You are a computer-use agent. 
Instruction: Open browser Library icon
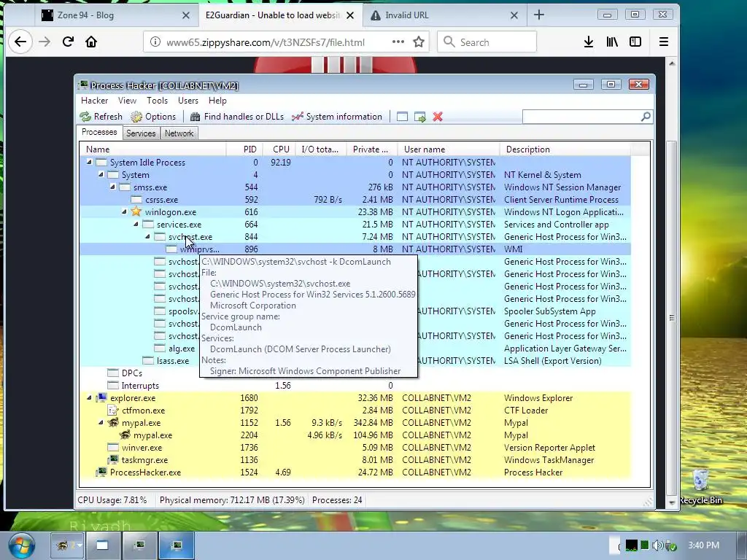coord(612,42)
